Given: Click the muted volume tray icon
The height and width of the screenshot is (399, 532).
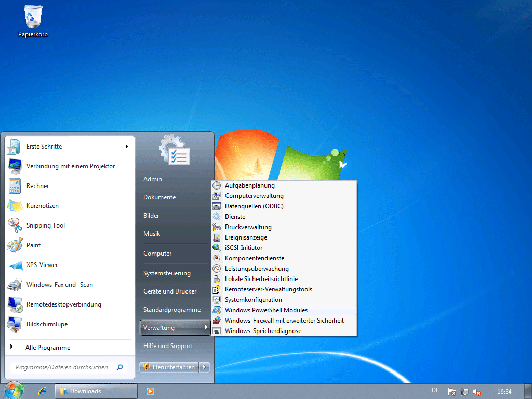Looking at the screenshot, I should tap(477, 392).
